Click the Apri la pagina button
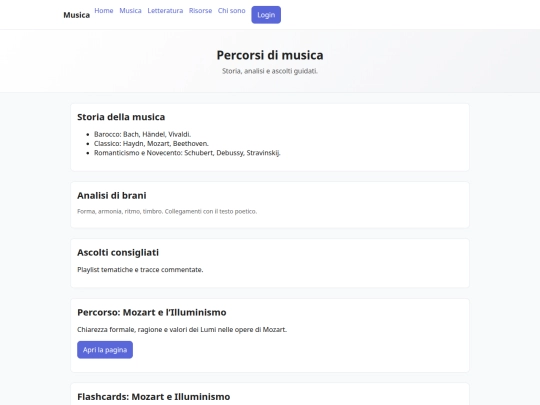Screen dimensions: 540x405 pyautogui.click(x=105, y=350)
